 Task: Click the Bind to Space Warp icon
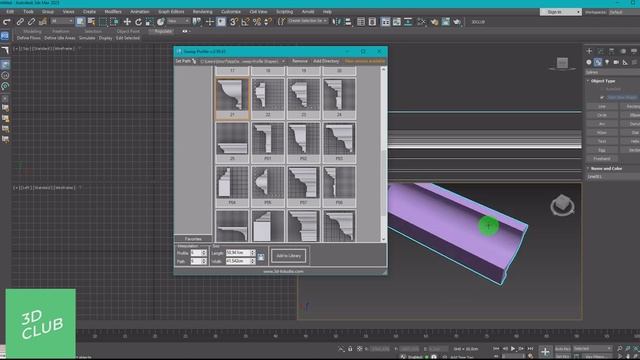[42, 22]
